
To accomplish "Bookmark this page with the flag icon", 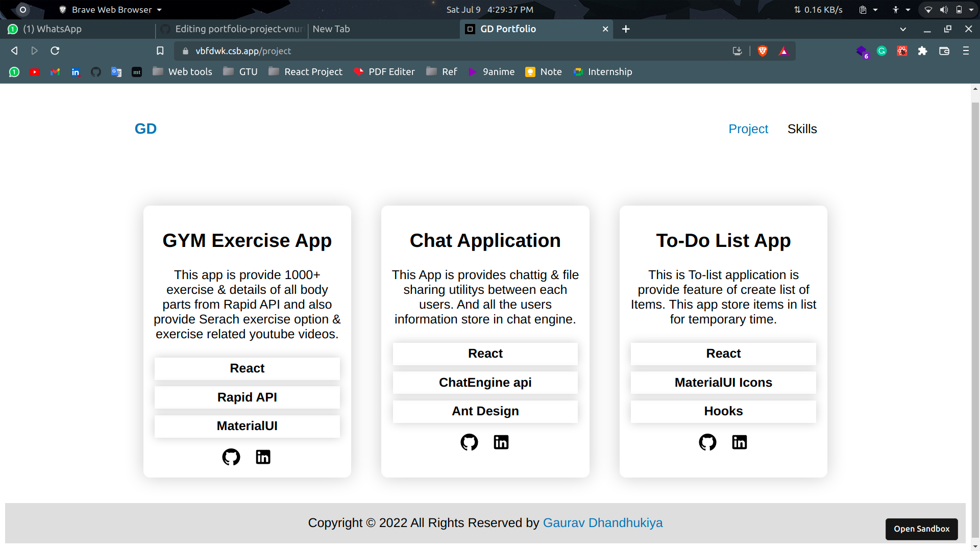I will [x=160, y=51].
